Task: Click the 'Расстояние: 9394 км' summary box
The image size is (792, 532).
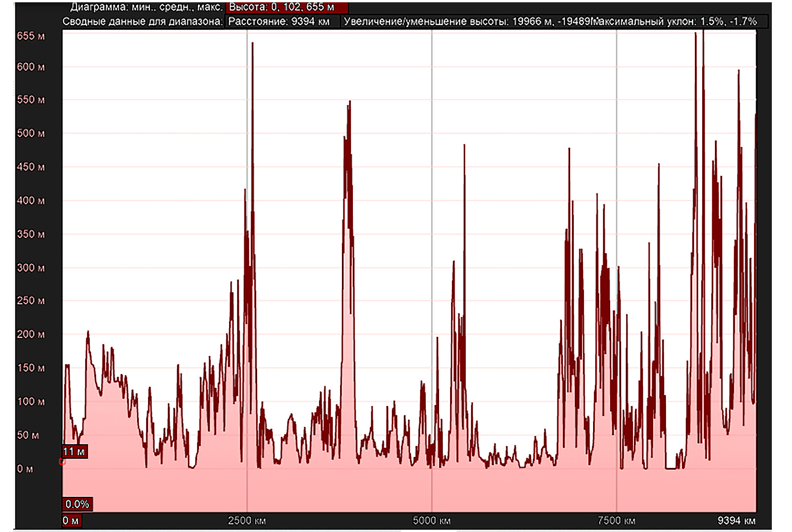Action: [x=281, y=22]
